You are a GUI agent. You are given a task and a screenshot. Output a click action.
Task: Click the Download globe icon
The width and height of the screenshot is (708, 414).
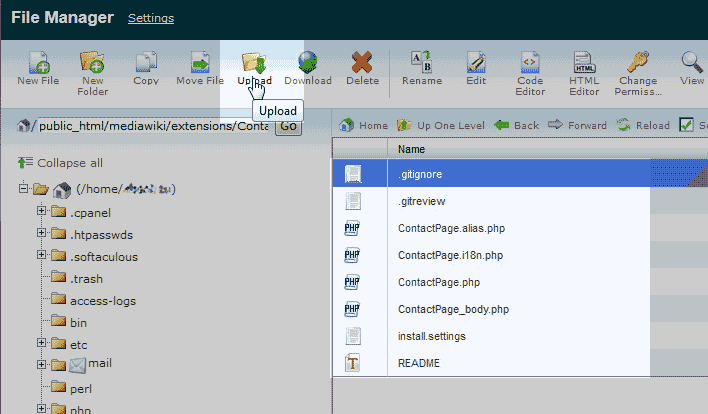click(308, 63)
